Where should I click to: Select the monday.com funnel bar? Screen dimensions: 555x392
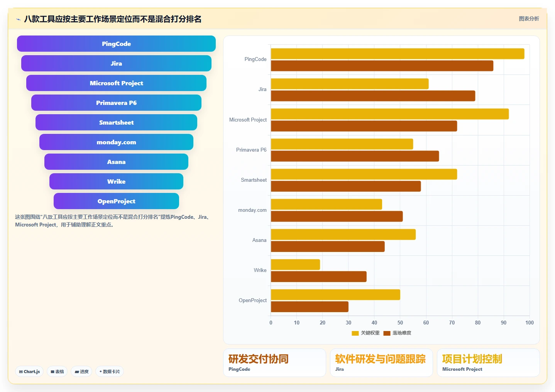[116, 142]
